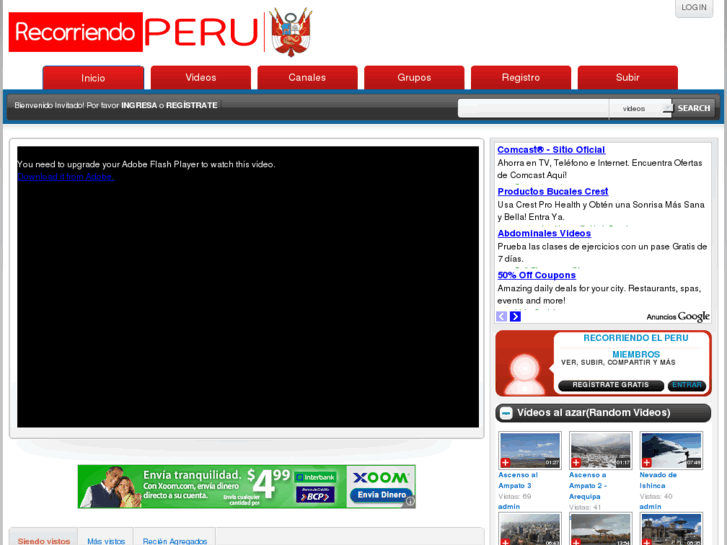
Task: Open the Subir tab
Action: 627,77
